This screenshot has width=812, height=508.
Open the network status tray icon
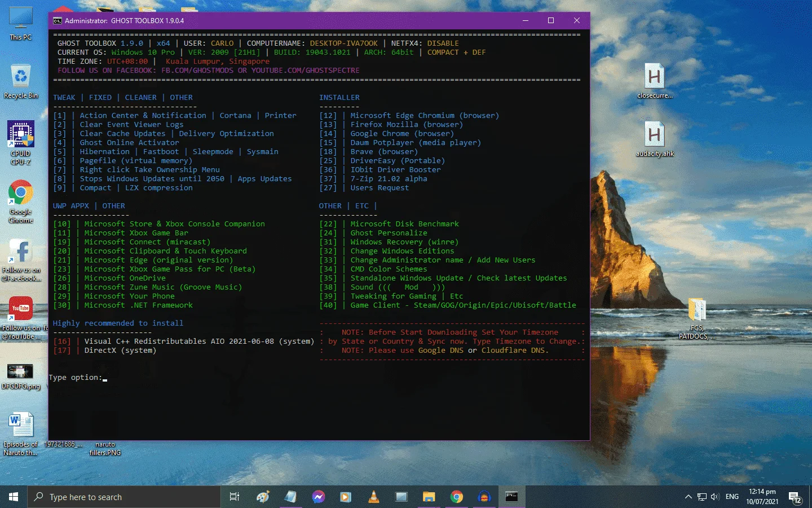(702, 497)
